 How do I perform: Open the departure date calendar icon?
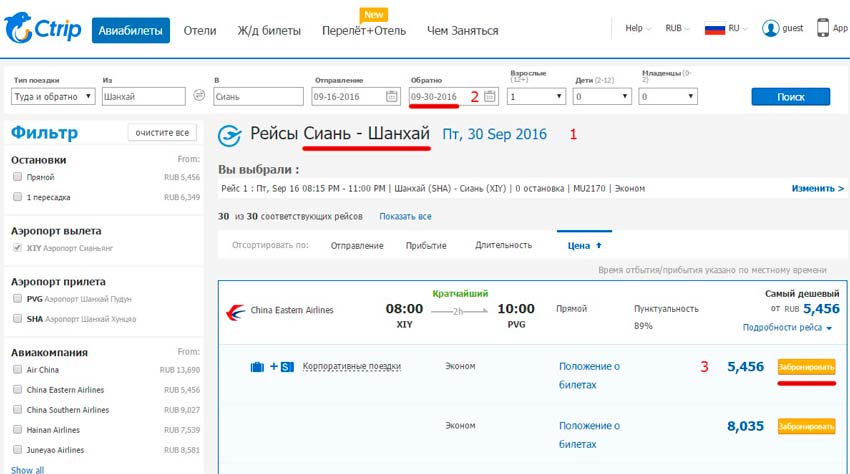[392, 97]
